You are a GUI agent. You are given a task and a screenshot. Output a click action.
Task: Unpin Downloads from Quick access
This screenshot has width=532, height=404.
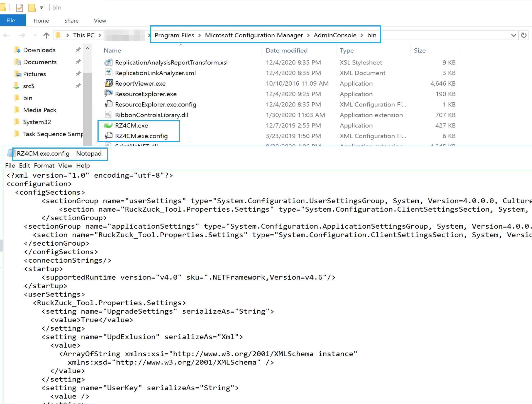click(78, 50)
